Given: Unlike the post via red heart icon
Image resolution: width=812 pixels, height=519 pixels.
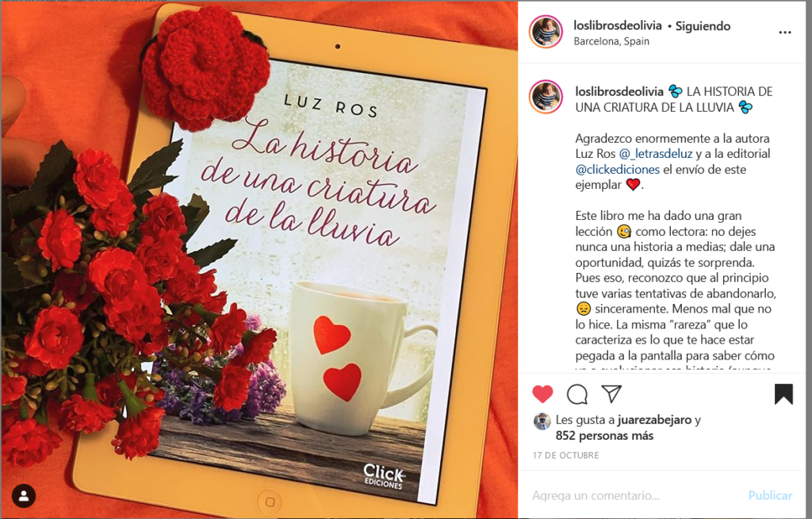Looking at the screenshot, I should coord(542,394).
